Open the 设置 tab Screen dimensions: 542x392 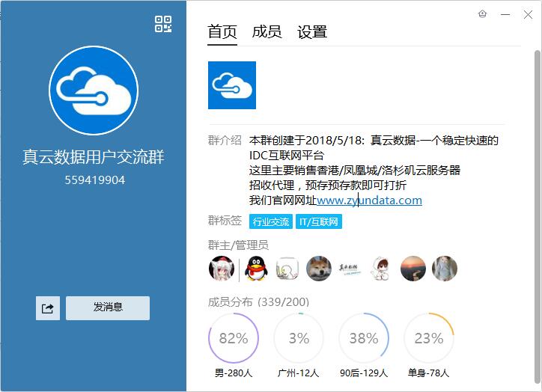pos(312,31)
